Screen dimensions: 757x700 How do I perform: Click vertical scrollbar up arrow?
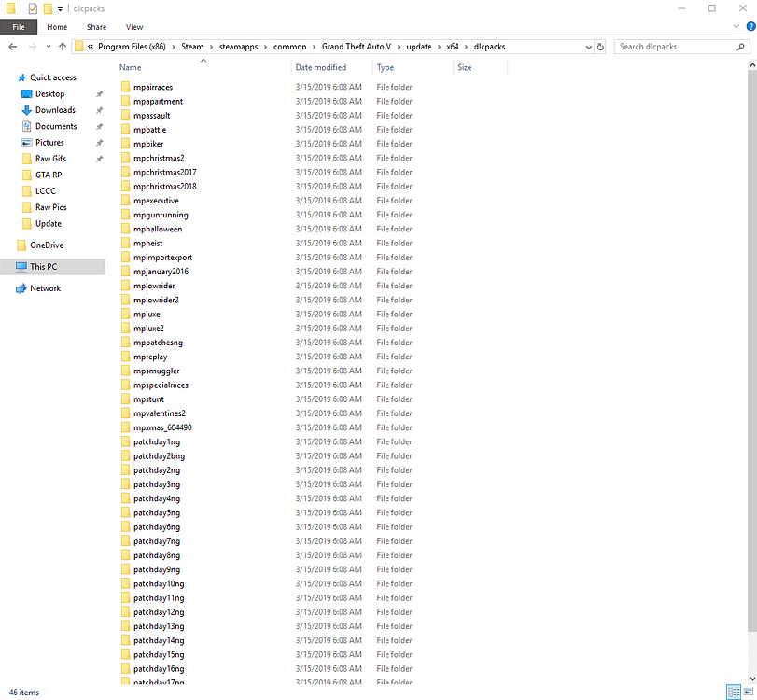coord(751,64)
